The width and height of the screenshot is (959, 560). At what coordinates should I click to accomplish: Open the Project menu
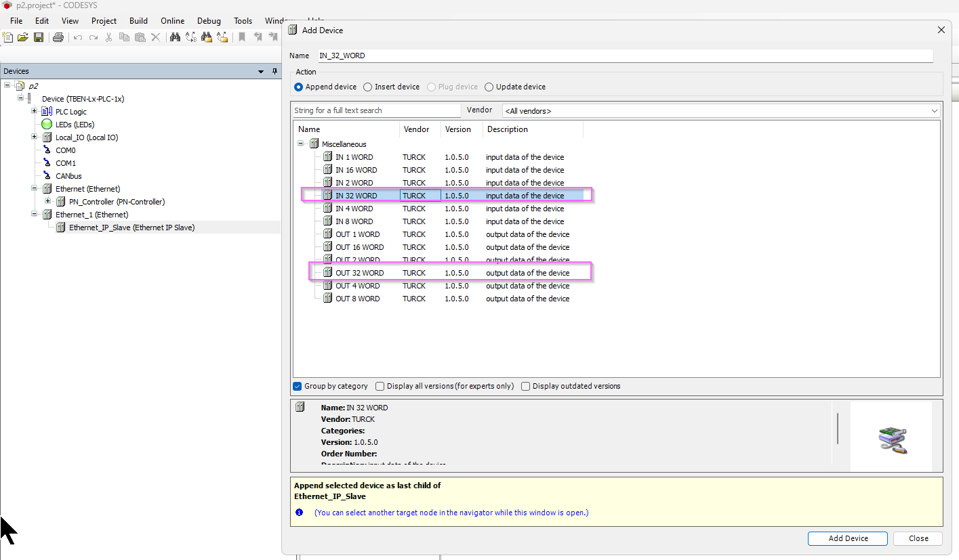(x=104, y=21)
